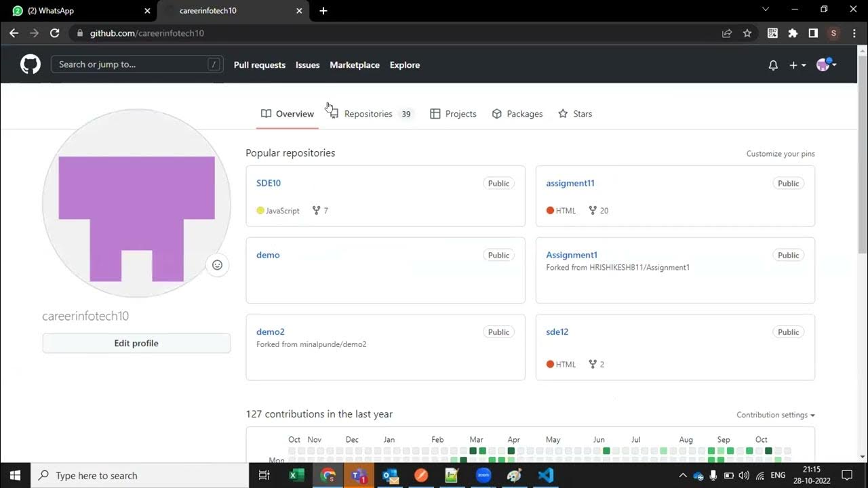
Task: Click the HTML language dot on assigment11
Action: click(550, 211)
